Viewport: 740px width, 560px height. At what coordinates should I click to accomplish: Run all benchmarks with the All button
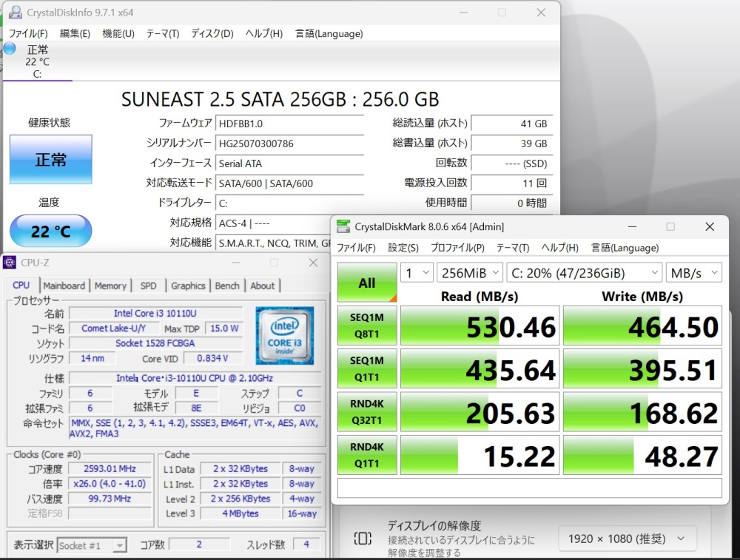[367, 283]
